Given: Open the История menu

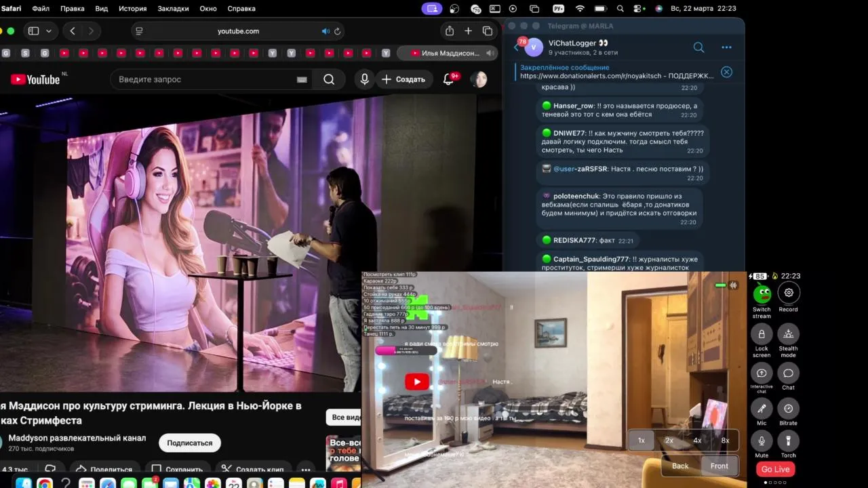Looking at the screenshot, I should (133, 9).
